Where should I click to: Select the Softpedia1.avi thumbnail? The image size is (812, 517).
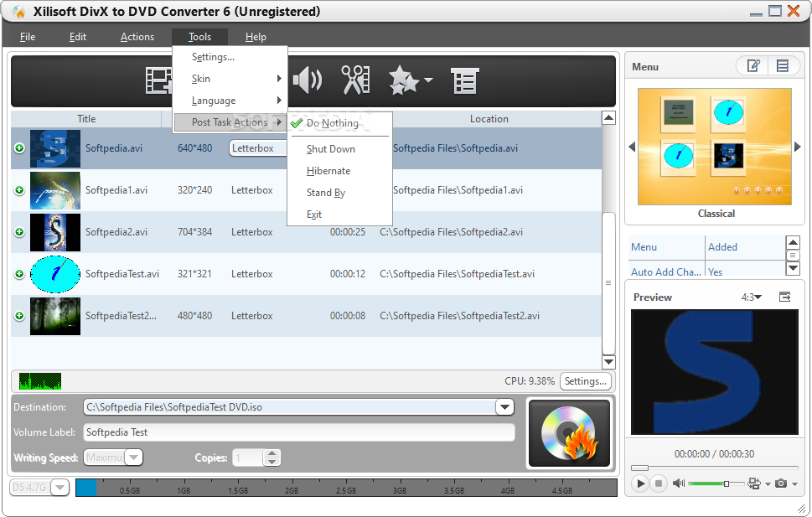coord(55,190)
